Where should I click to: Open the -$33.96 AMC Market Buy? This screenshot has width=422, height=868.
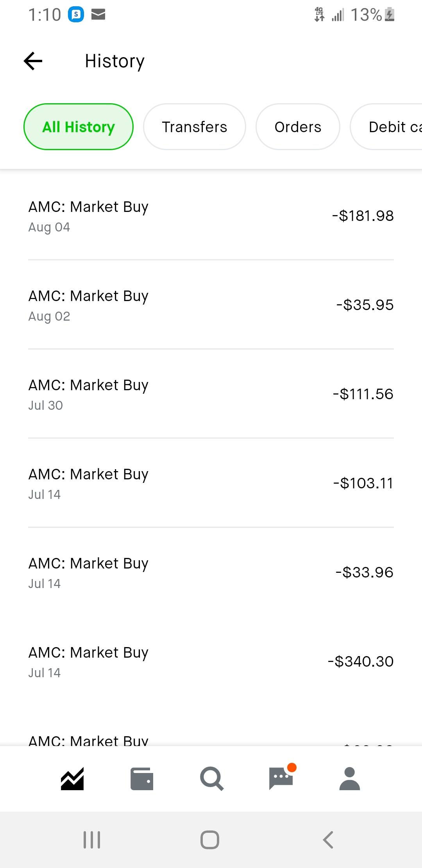pos(211,572)
